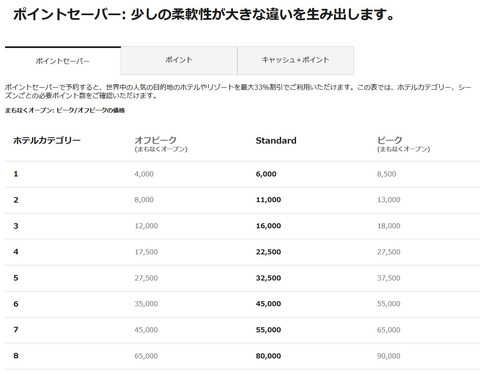Click the off-peak value 12,000
The width and height of the screenshot is (480, 374).
[146, 226]
